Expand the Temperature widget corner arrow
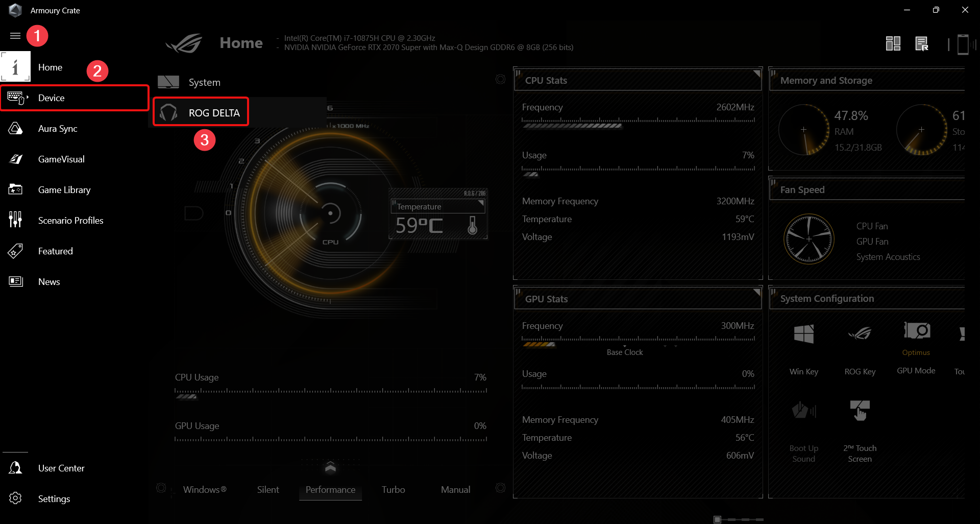980x524 pixels. pos(481,203)
